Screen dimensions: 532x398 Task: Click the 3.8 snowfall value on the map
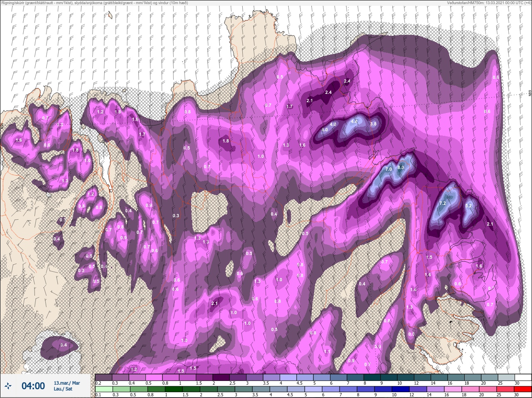point(373,124)
